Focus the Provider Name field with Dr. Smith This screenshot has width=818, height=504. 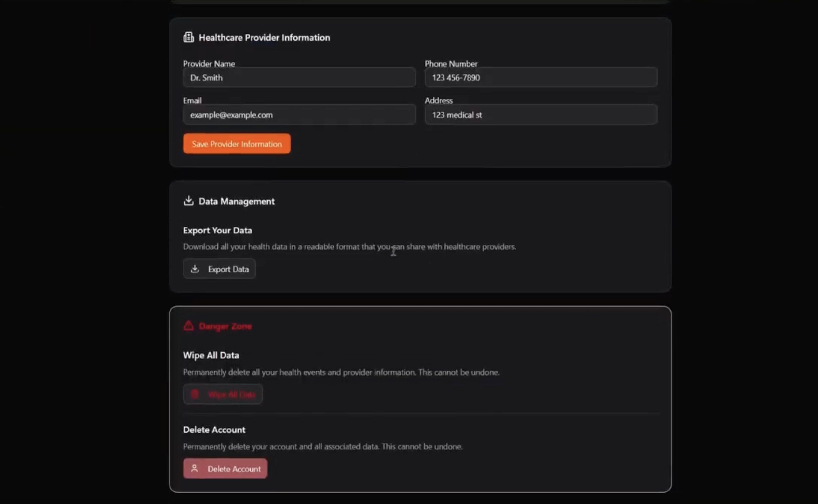coord(299,78)
